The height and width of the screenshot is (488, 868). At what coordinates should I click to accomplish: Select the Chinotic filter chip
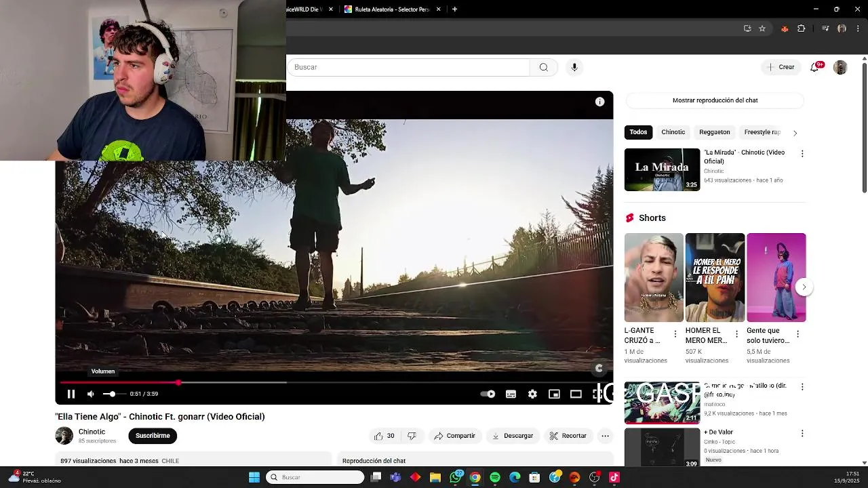click(673, 132)
